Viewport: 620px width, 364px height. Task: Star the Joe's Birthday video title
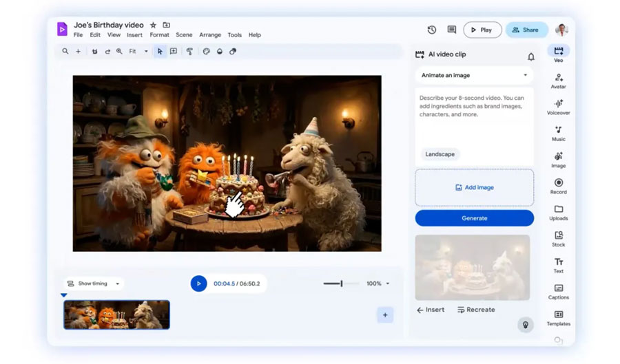coord(153,25)
